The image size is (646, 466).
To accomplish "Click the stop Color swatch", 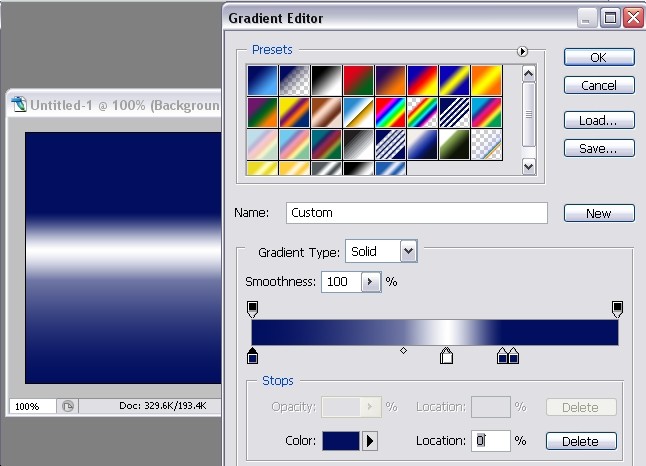I will (340, 440).
